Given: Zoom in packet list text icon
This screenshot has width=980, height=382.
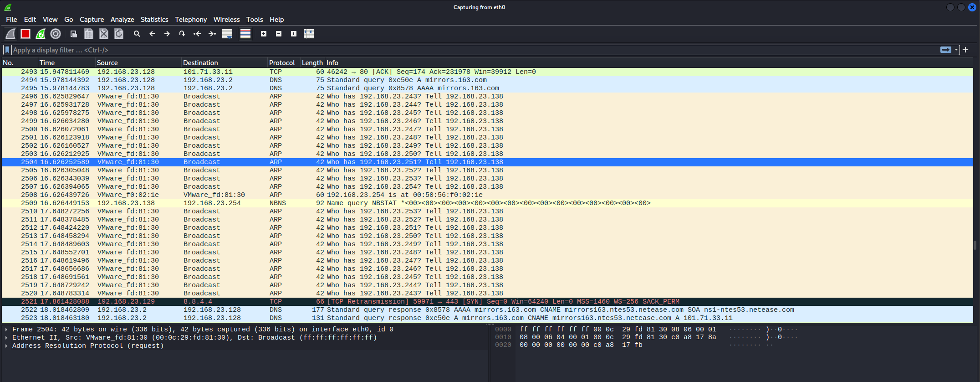Looking at the screenshot, I should (x=264, y=34).
